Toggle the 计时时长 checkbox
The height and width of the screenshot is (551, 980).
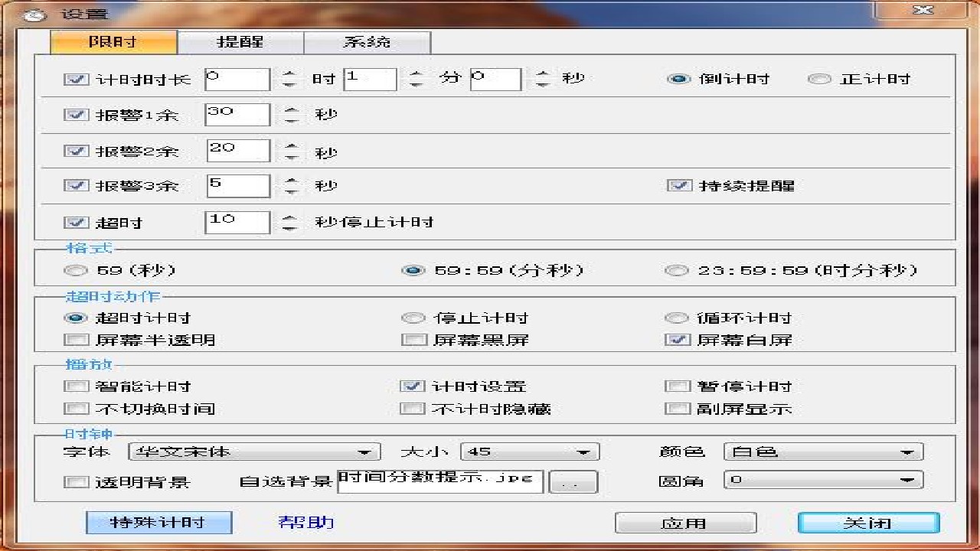coord(76,79)
